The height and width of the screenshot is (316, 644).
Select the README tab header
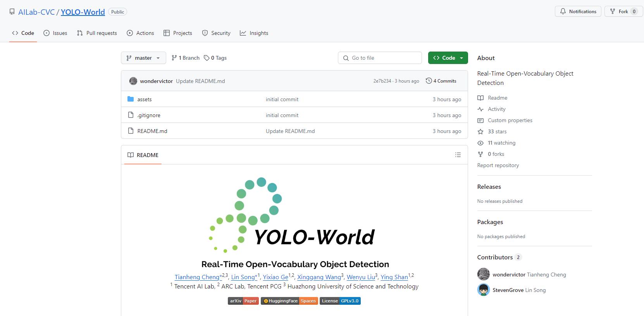tap(143, 155)
